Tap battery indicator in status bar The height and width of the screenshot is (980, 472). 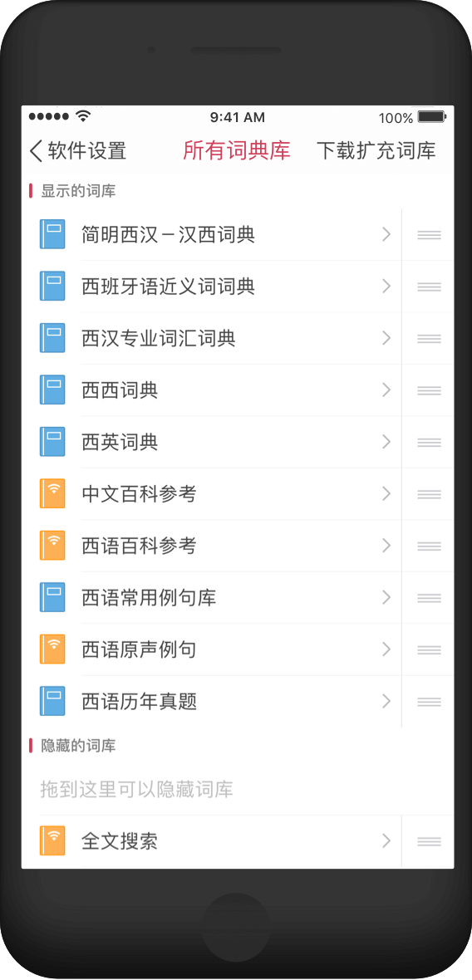432,117
